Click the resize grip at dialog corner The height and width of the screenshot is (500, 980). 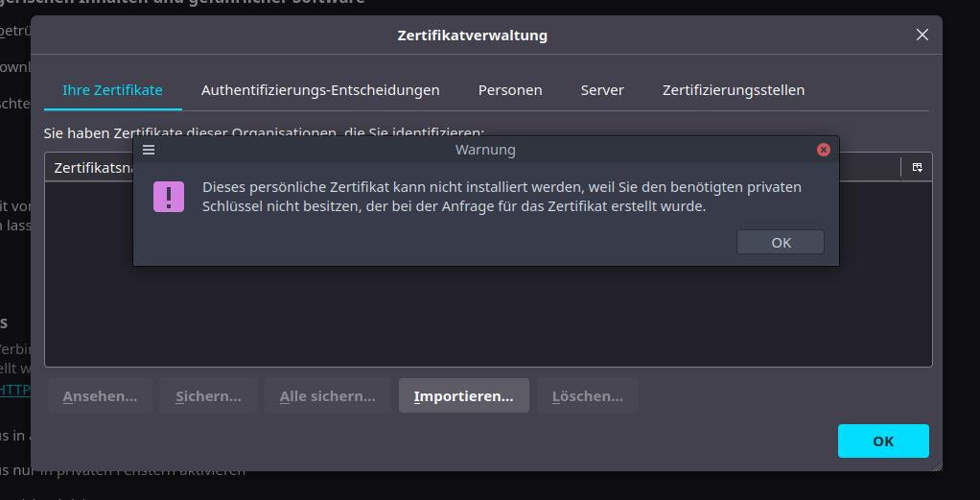point(937,465)
